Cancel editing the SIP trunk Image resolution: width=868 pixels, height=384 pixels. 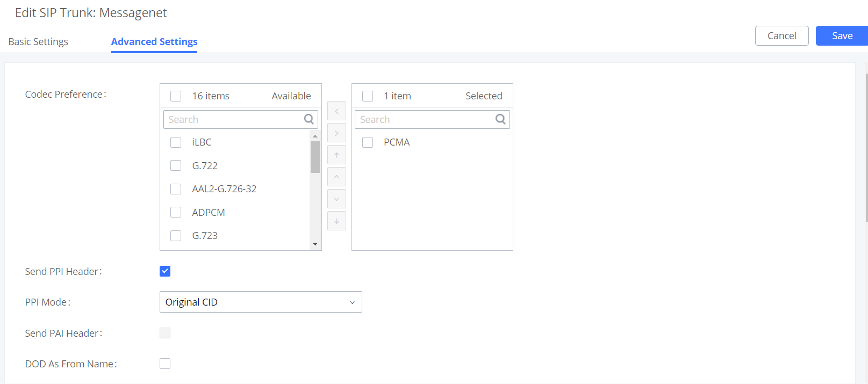(782, 36)
